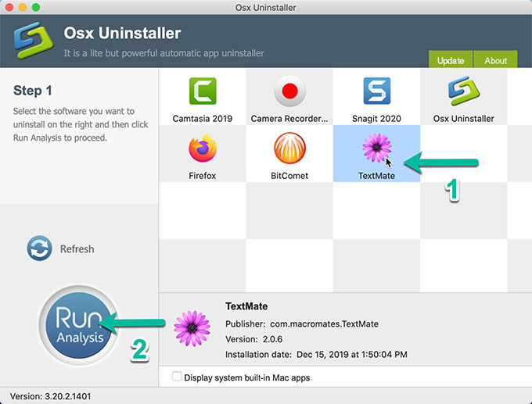Click the Refresh label
The image size is (532, 404).
point(77,248)
